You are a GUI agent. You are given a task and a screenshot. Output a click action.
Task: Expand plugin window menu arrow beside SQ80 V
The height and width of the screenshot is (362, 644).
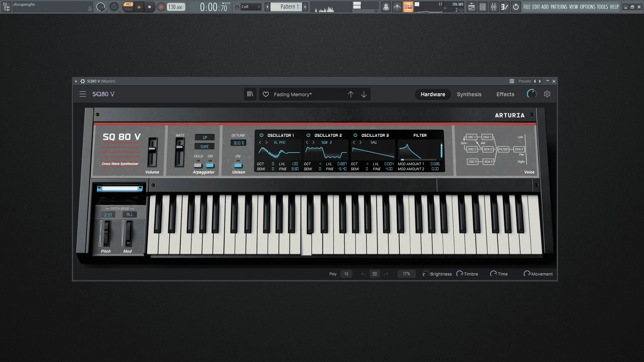pos(76,81)
